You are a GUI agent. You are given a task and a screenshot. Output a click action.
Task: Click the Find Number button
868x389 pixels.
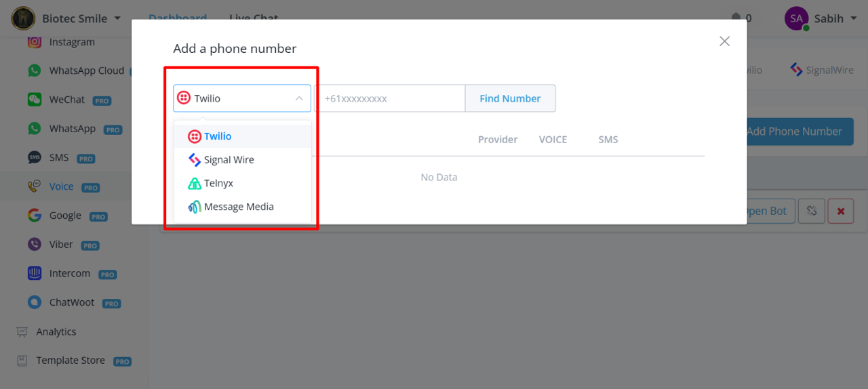point(510,98)
